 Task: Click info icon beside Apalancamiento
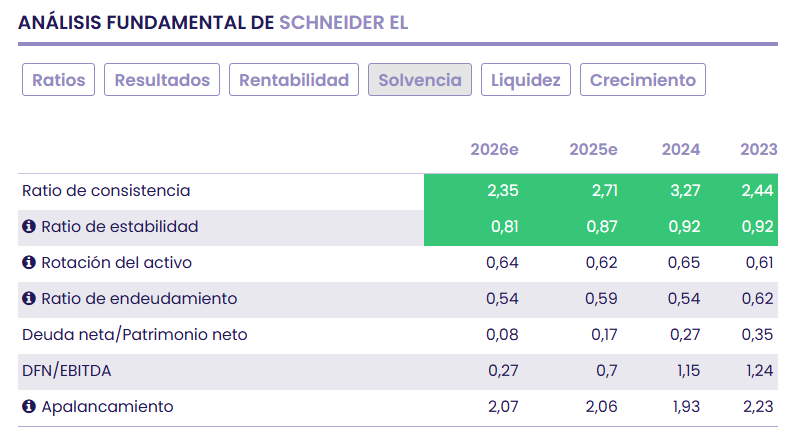(x=29, y=407)
